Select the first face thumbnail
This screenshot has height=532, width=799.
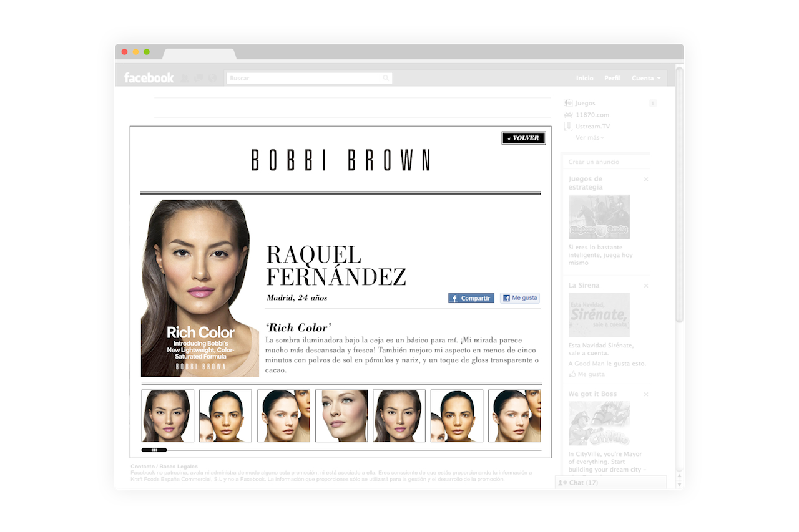click(x=168, y=416)
